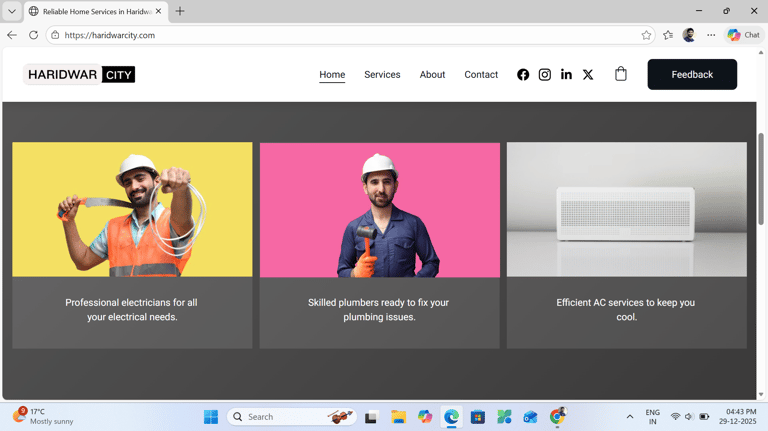Click the scrollbar up arrow
The image size is (768, 431).
point(761,52)
